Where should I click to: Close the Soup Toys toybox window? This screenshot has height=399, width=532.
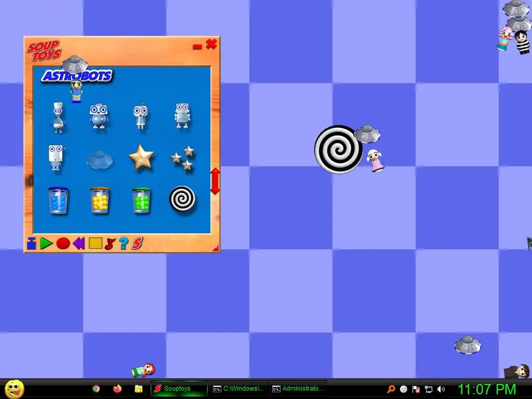tap(211, 44)
